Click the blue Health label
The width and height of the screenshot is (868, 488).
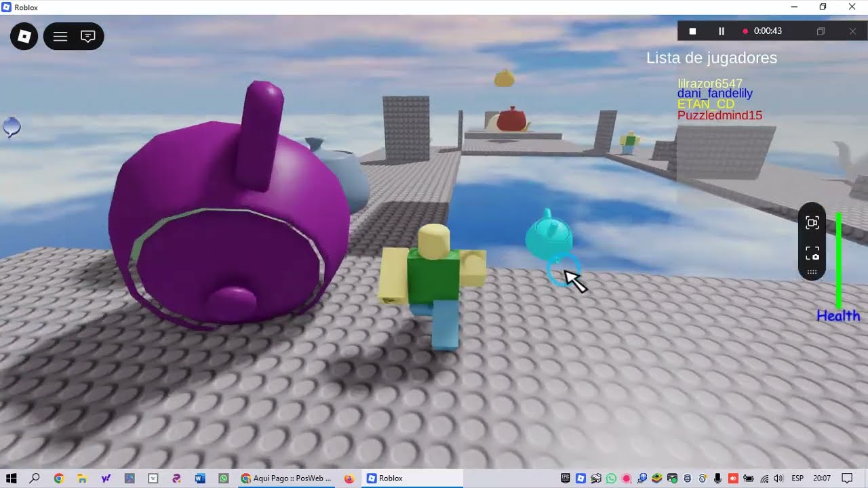pyautogui.click(x=838, y=316)
